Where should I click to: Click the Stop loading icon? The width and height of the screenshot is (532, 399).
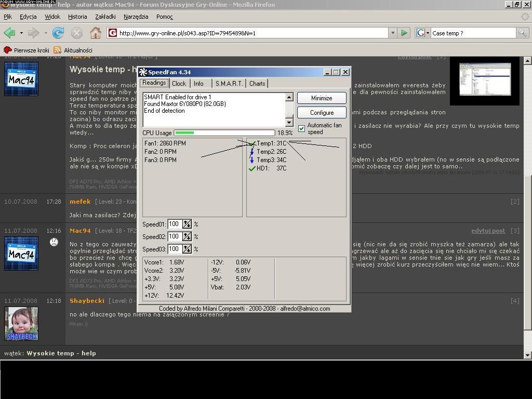pos(77,33)
